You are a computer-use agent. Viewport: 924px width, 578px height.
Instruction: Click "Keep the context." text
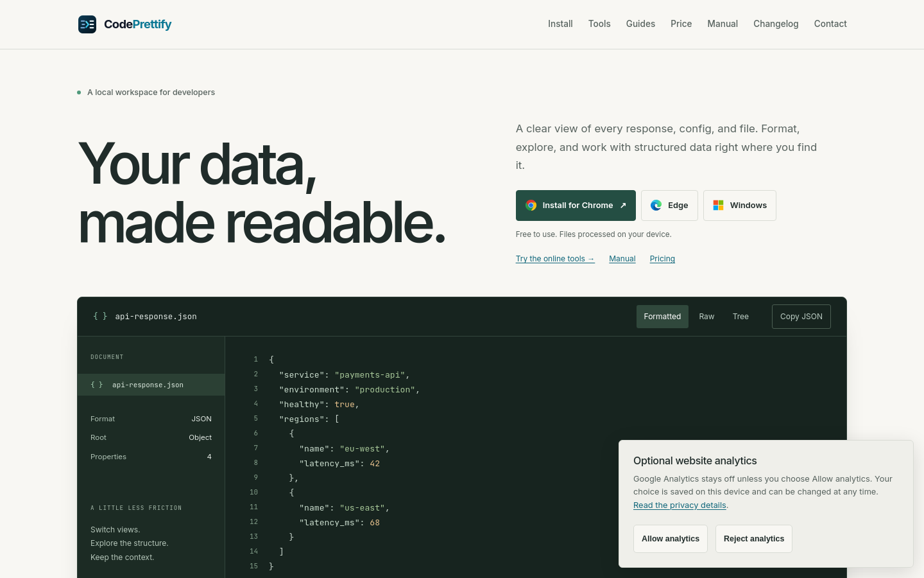tap(123, 557)
